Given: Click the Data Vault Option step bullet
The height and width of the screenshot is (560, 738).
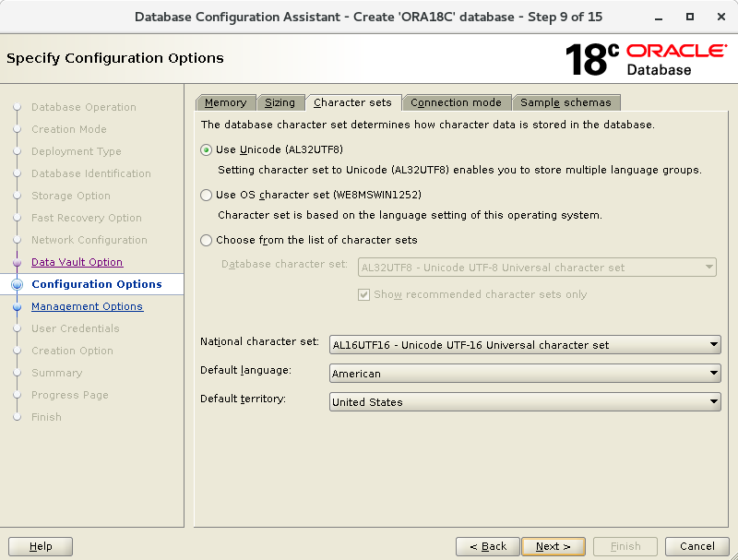Looking at the screenshot, I should click(x=18, y=262).
